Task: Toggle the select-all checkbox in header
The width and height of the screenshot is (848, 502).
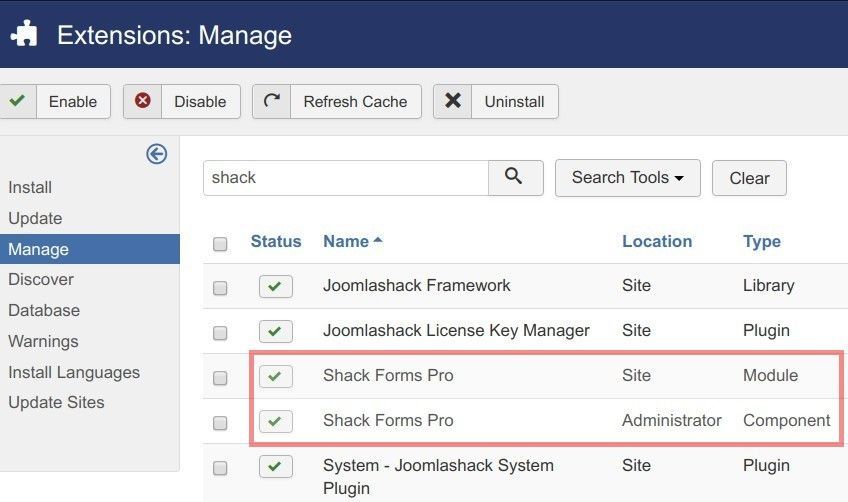Action: coord(220,244)
